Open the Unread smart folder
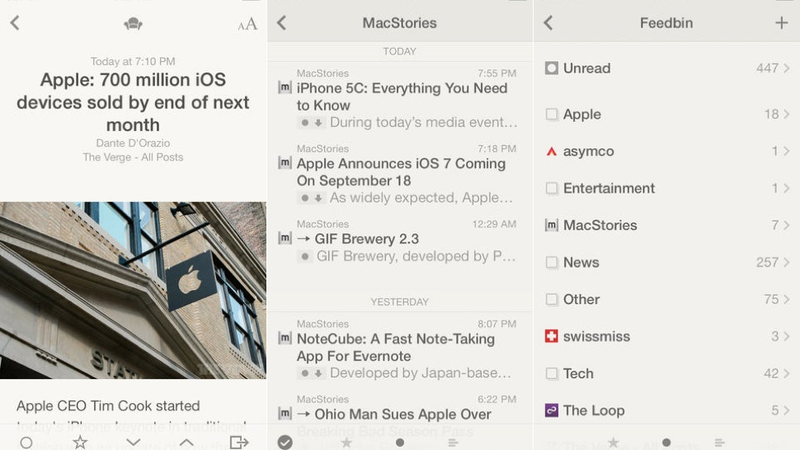This screenshot has height=450, width=800. 667,68
